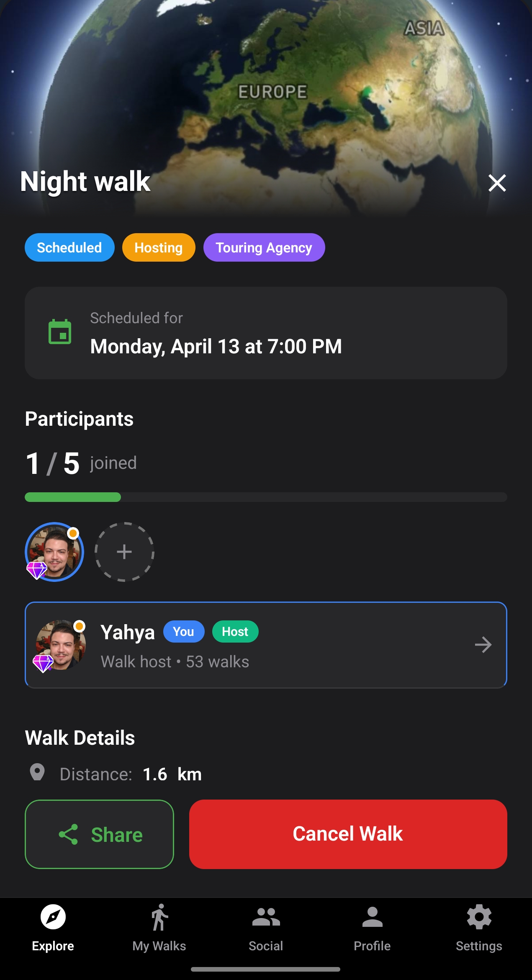The height and width of the screenshot is (980, 532).
Task: Tap the add participant plus circle
Action: tap(124, 552)
